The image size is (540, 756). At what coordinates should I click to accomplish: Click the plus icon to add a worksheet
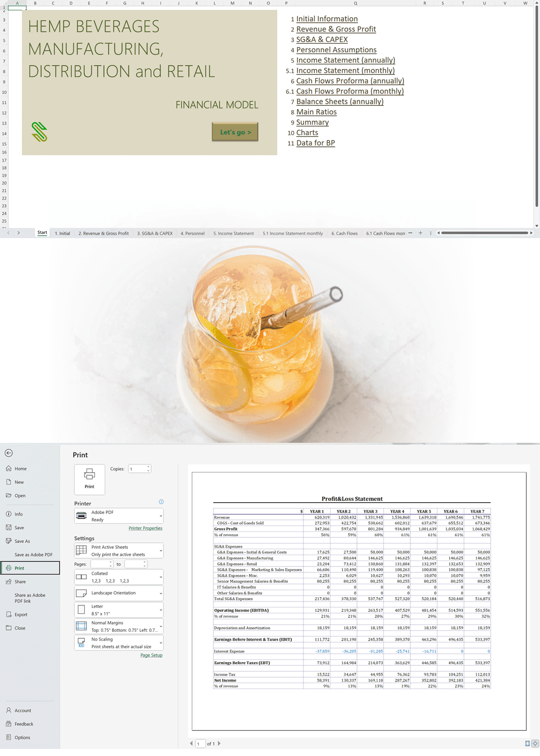(420, 233)
